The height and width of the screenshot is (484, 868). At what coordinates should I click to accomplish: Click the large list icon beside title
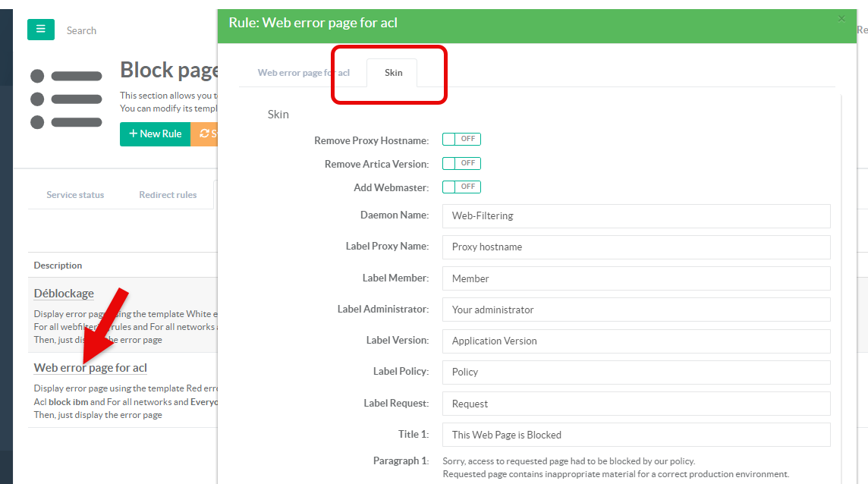pyautogui.click(x=66, y=99)
